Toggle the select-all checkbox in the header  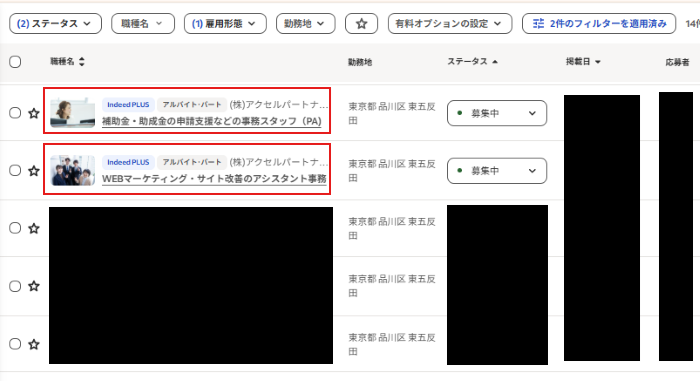click(x=15, y=62)
